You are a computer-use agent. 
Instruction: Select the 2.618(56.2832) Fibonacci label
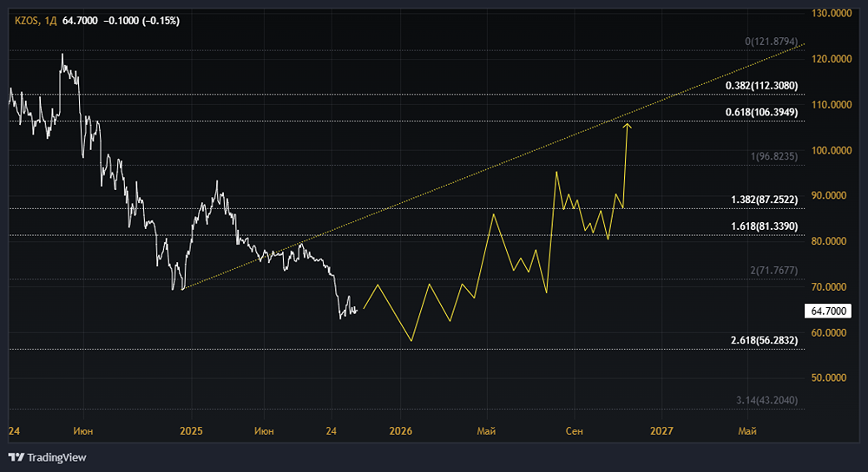coord(765,340)
